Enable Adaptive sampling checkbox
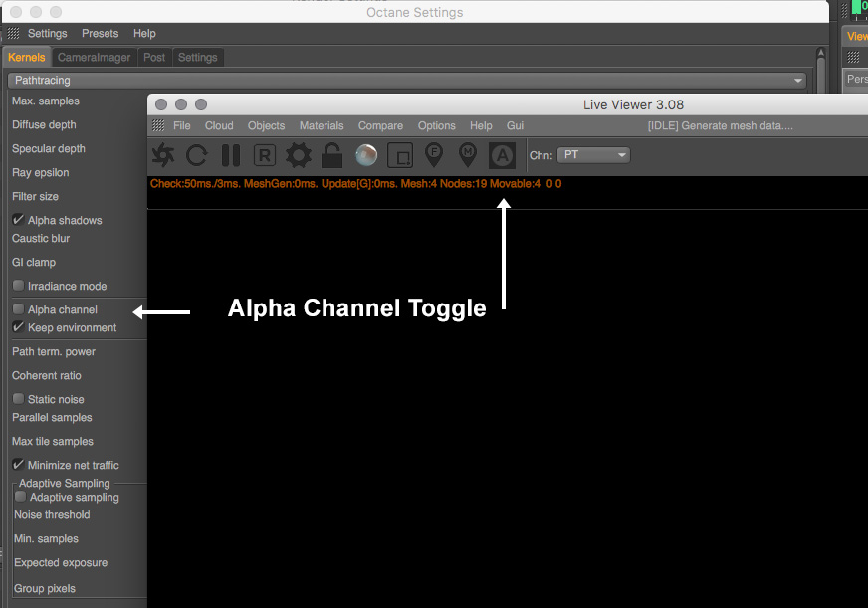Viewport: 868px width, 608px height. 21,497
